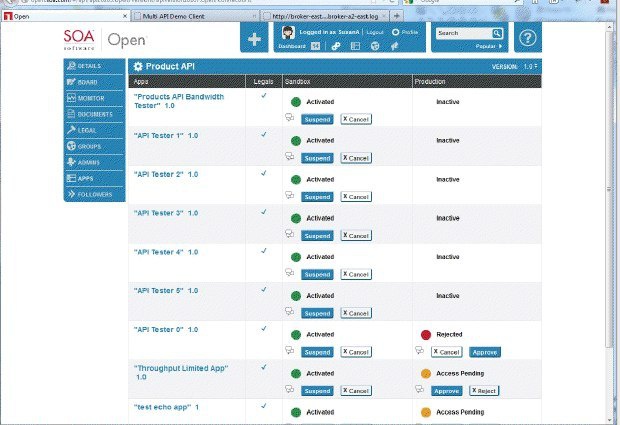Click the Logout link

375,32
